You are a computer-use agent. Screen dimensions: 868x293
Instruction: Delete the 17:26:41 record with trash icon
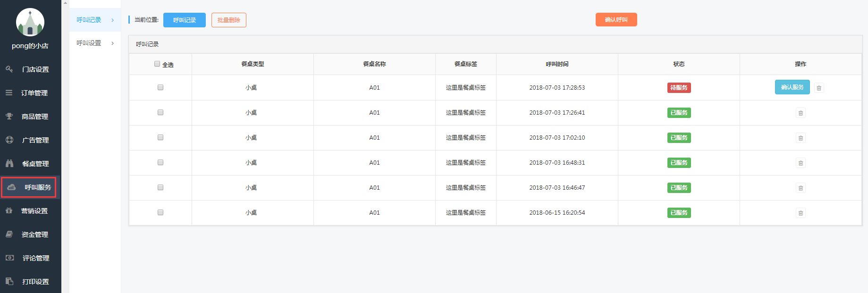pos(801,113)
